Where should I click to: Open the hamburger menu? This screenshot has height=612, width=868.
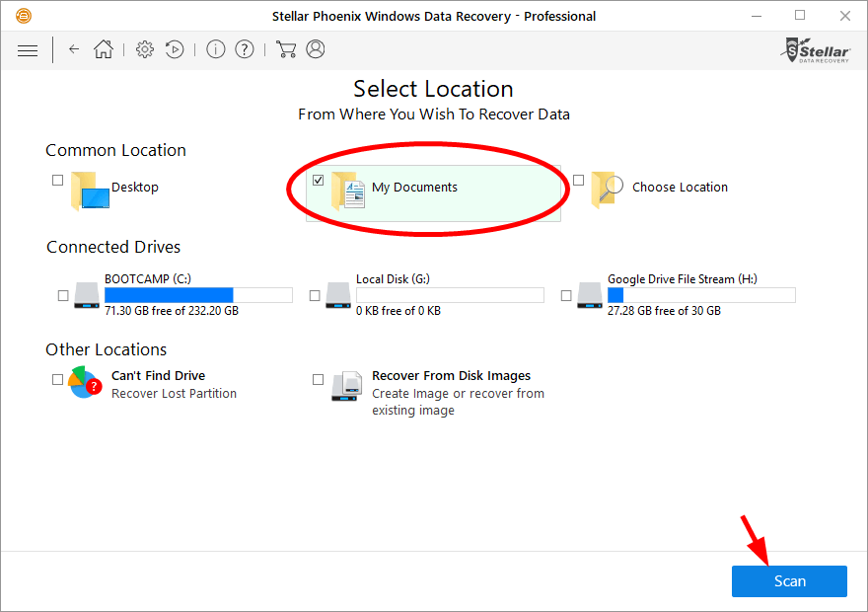28,50
